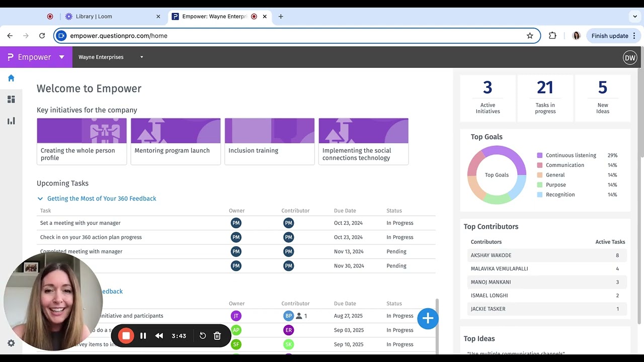Open Getting the Most of Your 360 Feedback link

102,199
